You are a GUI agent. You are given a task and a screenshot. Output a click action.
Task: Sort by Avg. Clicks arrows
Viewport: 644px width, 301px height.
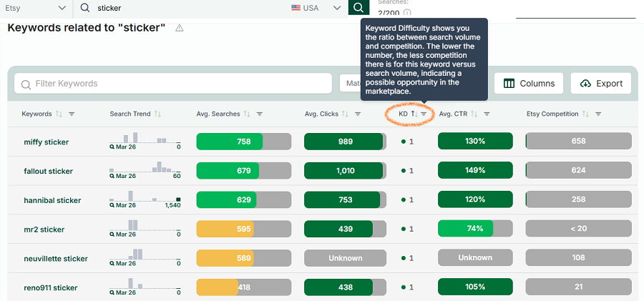point(345,114)
